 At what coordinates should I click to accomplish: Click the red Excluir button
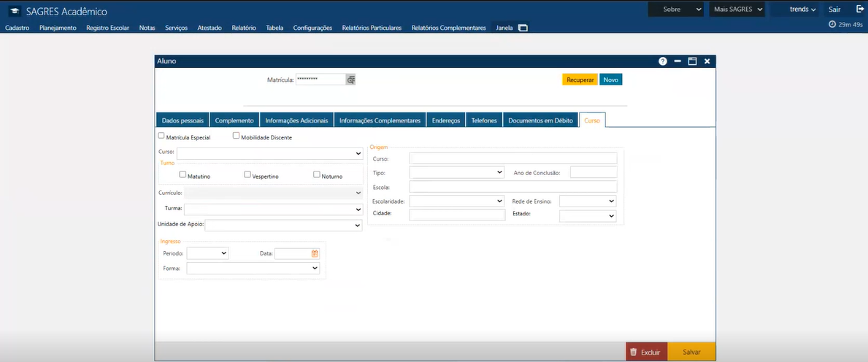pyautogui.click(x=646, y=352)
